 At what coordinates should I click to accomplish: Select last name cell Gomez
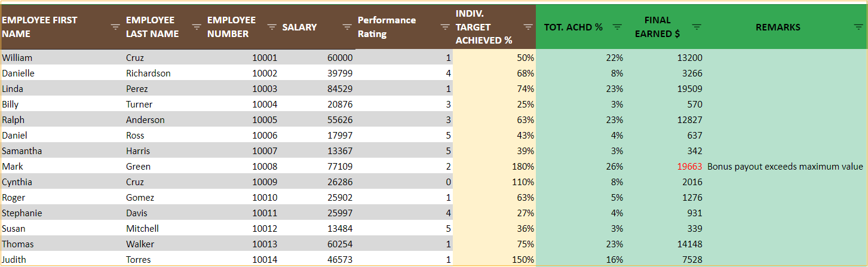click(x=165, y=198)
